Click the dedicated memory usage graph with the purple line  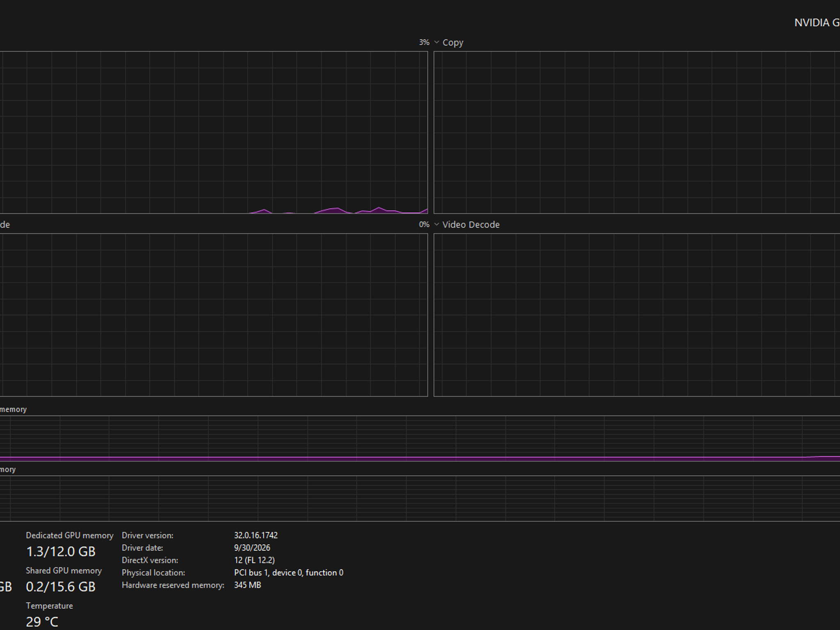click(x=420, y=438)
